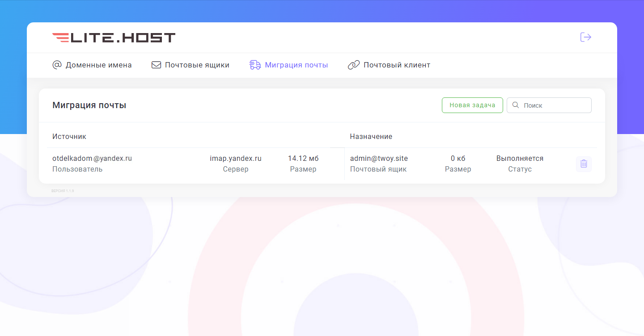Click destination mailbox admin@twoy.site
This screenshot has height=336, width=644.
click(x=379, y=159)
